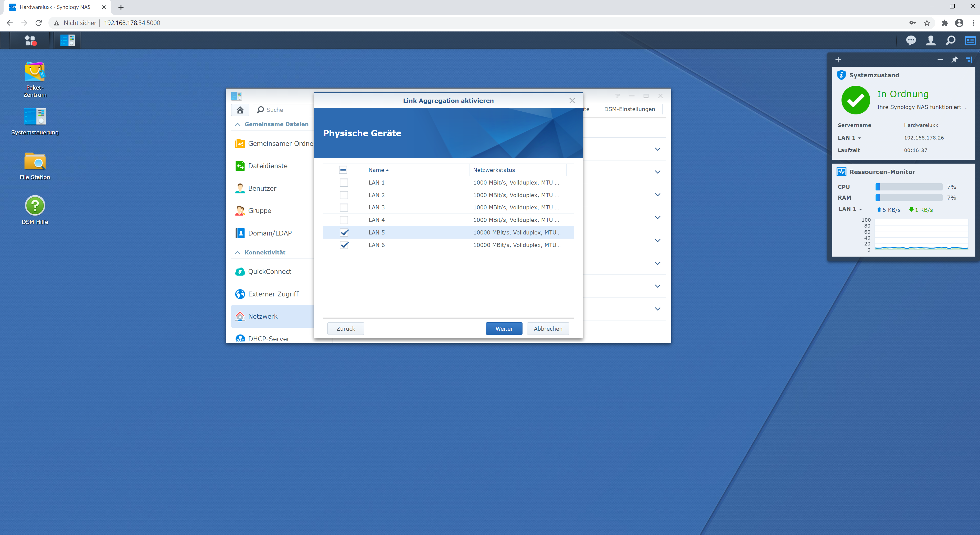
Task: Collapse the Gemeinsame Dateien section
Action: click(x=238, y=124)
